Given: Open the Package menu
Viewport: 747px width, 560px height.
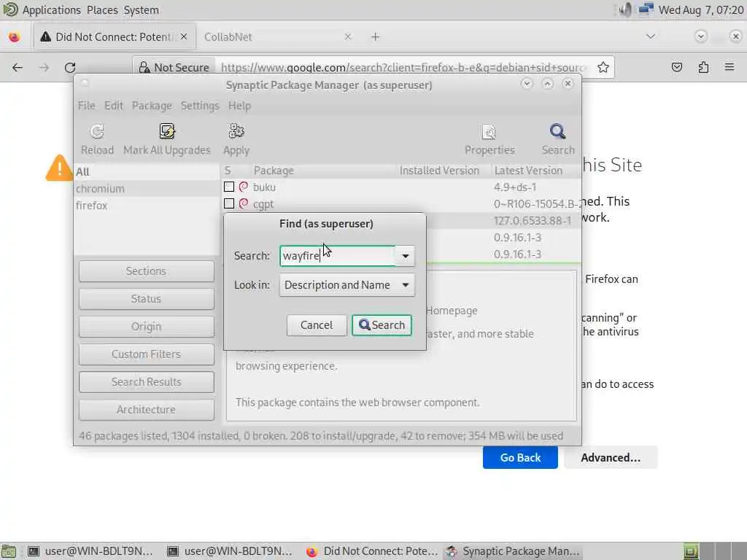Looking at the screenshot, I should tap(152, 106).
